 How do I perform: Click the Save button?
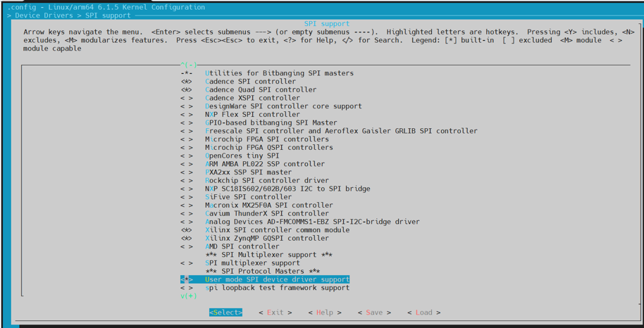pos(373,313)
